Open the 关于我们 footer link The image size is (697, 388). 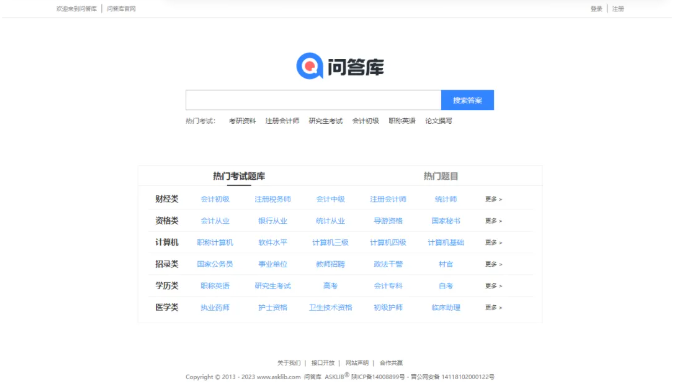click(289, 363)
